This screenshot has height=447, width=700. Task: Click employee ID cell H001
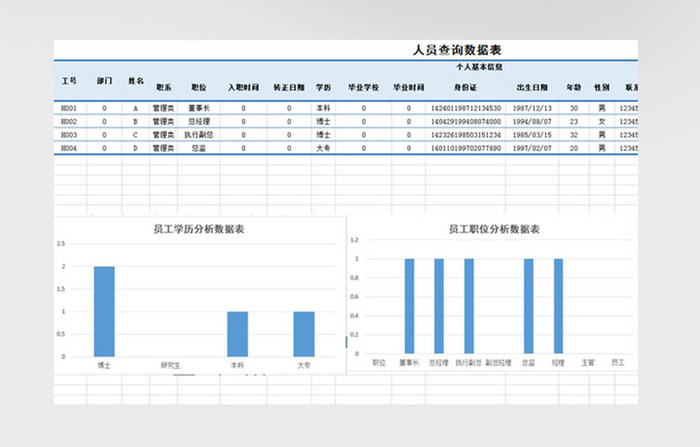click(69, 108)
